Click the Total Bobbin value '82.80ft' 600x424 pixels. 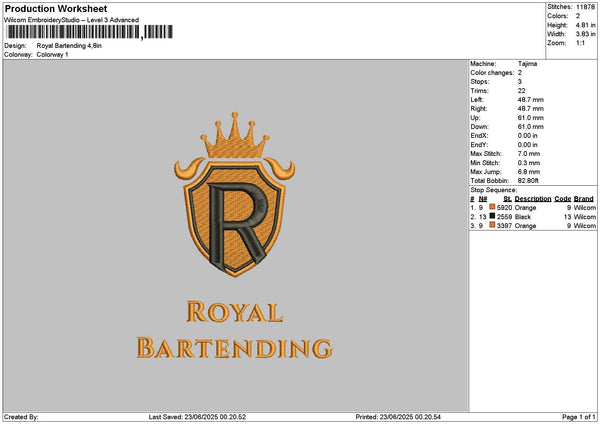click(528, 181)
